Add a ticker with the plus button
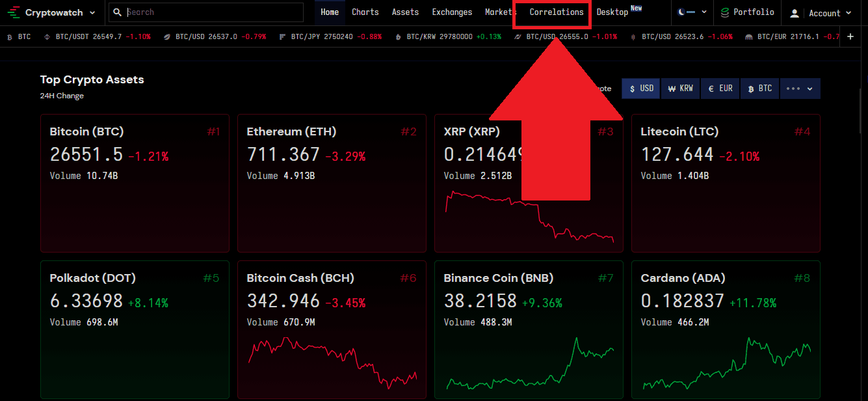868x401 pixels. pyautogui.click(x=850, y=36)
